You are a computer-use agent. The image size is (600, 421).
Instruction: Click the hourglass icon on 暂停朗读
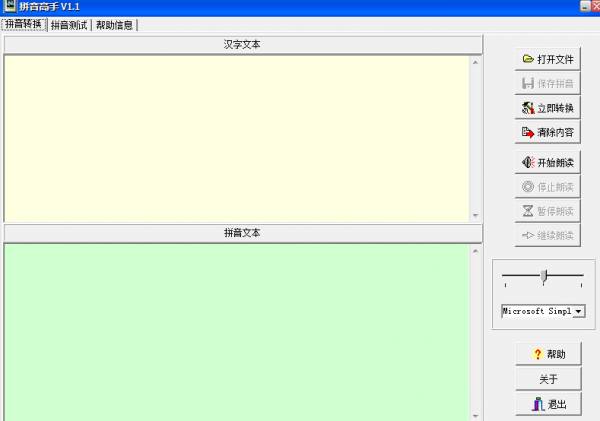click(528, 211)
